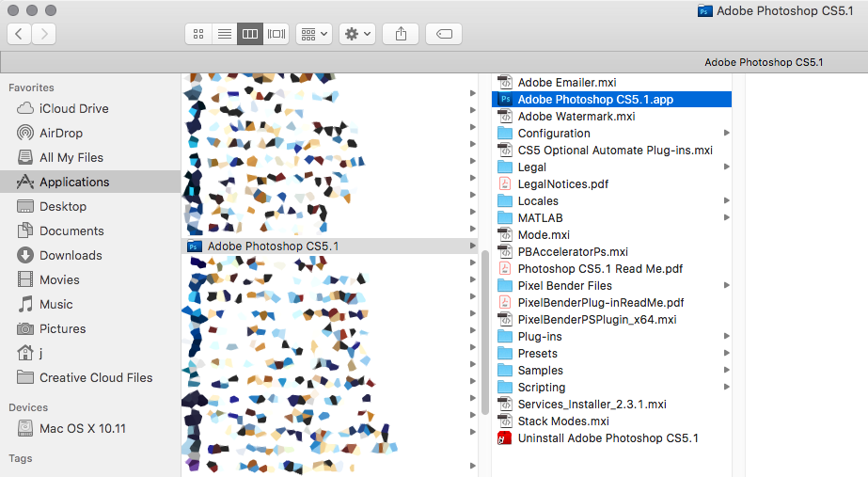
Task: Click the middle column vertical scrollbar
Action: pyautogui.click(x=485, y=332)
